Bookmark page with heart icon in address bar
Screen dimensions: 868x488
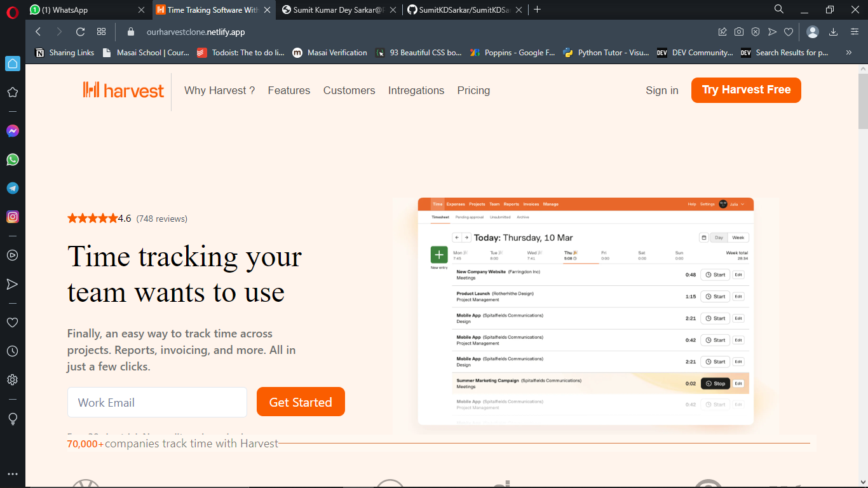[789, 32]
